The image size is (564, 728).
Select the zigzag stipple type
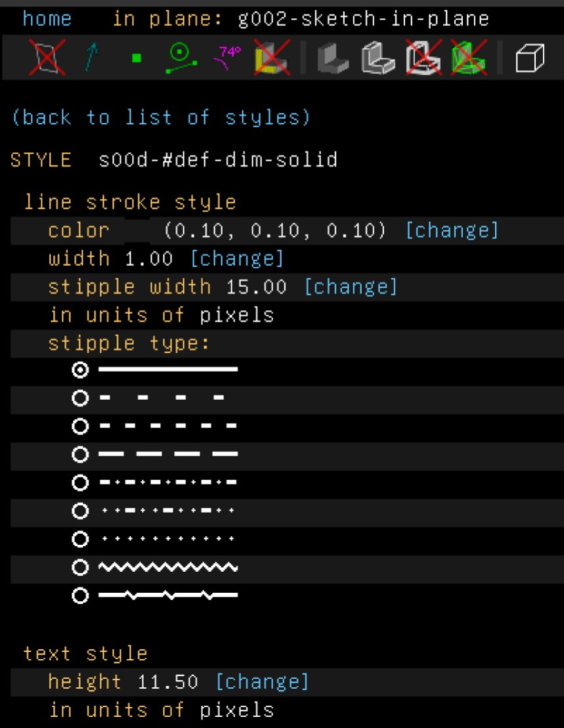(79, 568)
